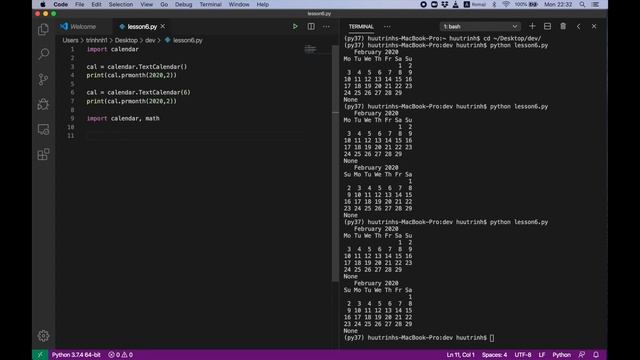
Task: Split the editor to the right
Action: (x=311, y=27)
